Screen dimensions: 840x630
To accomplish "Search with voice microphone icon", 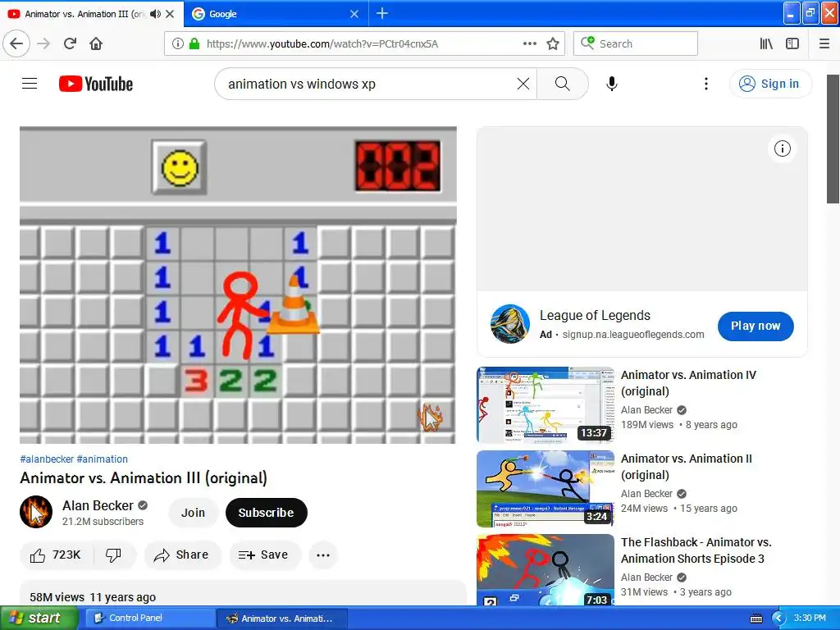I will (x=612, y=84).
